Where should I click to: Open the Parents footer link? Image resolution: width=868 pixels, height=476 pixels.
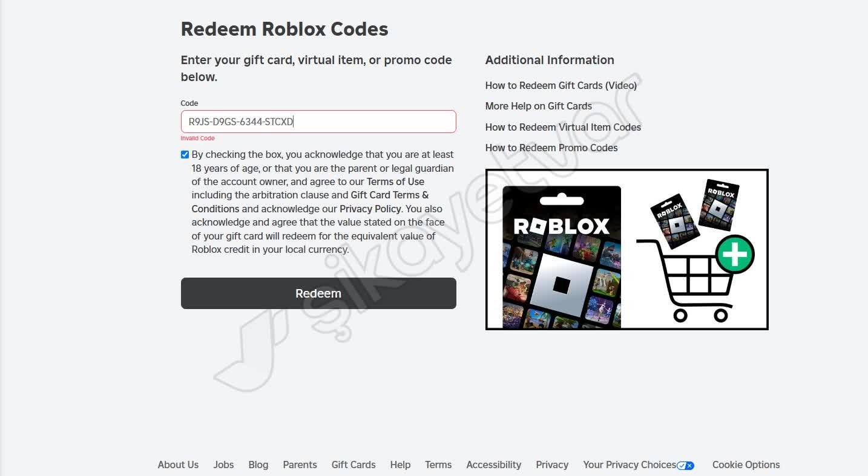pyautogui.click(x=300, y=465)
